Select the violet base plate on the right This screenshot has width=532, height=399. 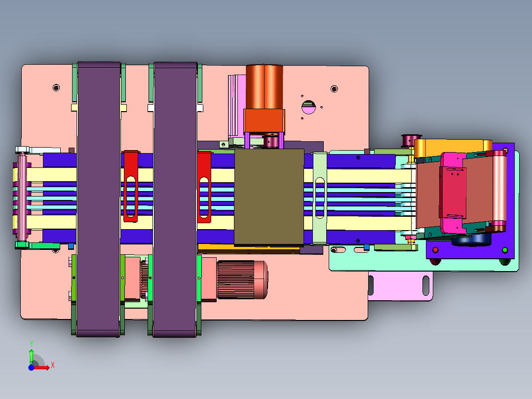[x=470, y=251]
